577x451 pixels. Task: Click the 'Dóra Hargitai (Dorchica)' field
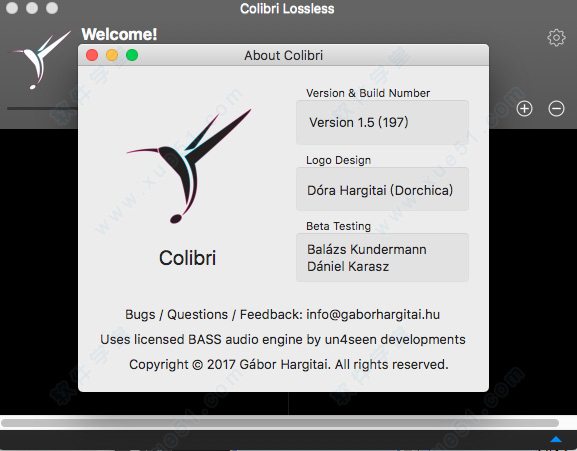tap(382, 189)
